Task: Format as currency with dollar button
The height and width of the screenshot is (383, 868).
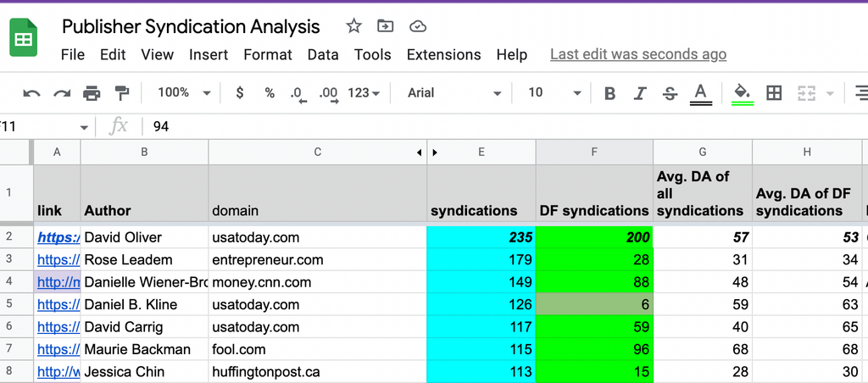Action: coord(240,93)
